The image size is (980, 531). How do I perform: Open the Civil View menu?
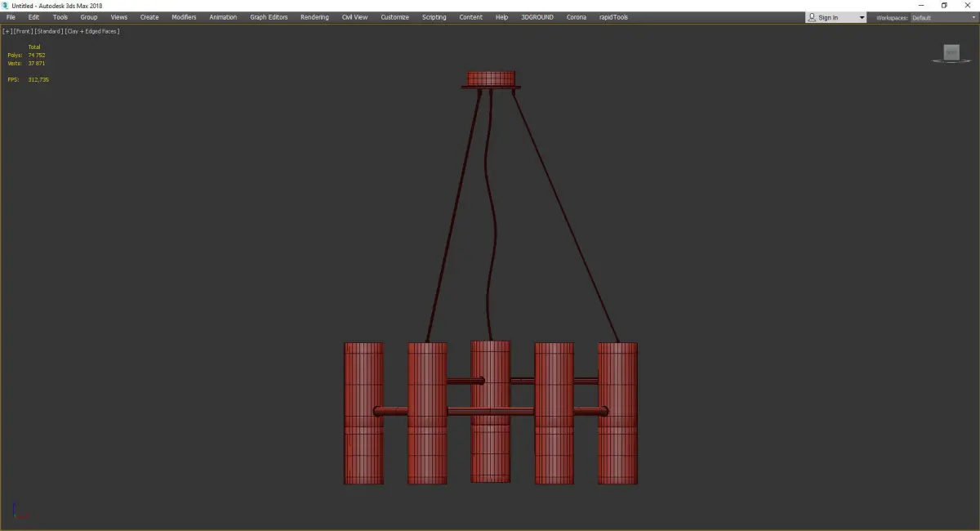354,17
